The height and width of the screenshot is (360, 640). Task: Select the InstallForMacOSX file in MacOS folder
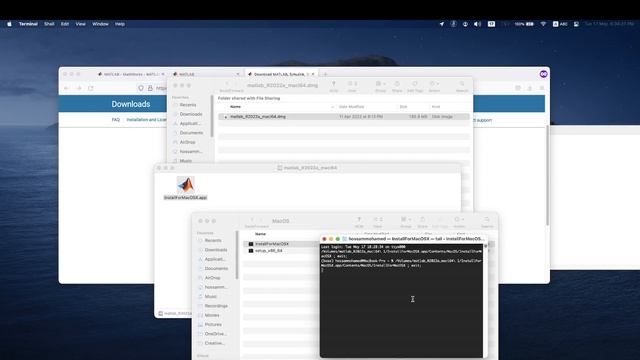[x=272, y=244]
